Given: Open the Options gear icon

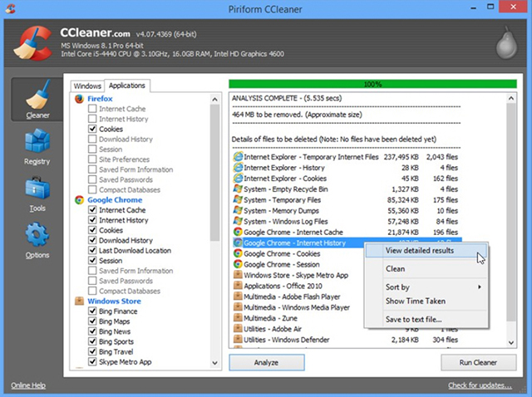Looking at the screenshot, I should (37, 234).
